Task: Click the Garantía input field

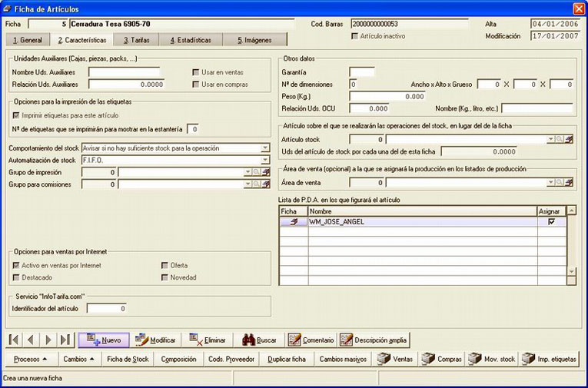Action: click(362, 72)
